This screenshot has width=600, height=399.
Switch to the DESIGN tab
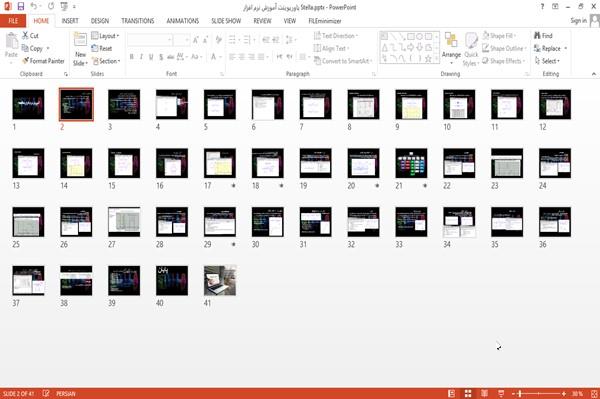click(99, 21)
